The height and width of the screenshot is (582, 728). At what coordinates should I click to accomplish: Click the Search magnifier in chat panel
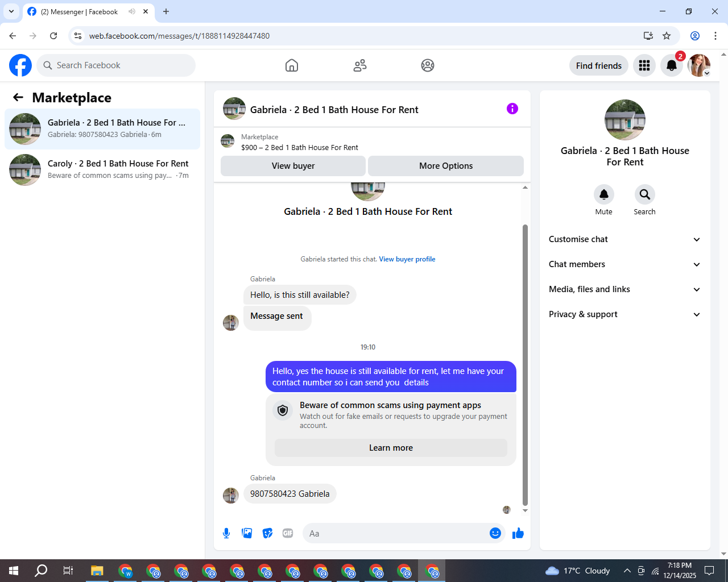point(645,194)
